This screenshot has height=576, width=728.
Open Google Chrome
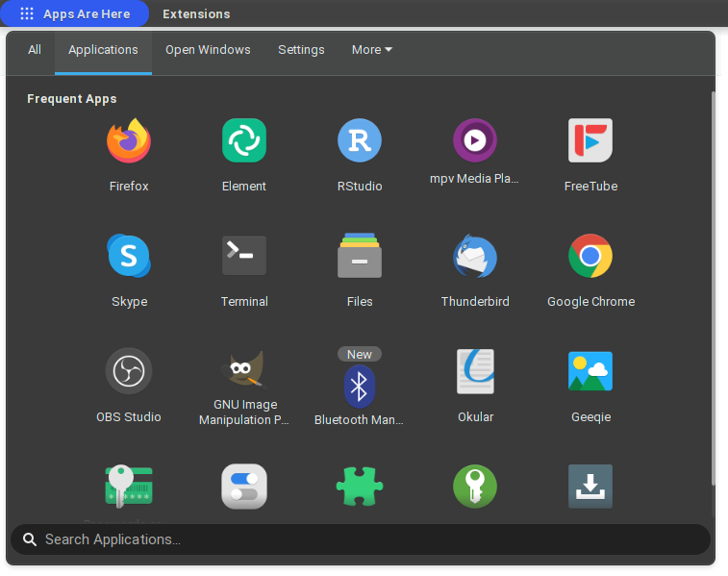pos(590,256)
